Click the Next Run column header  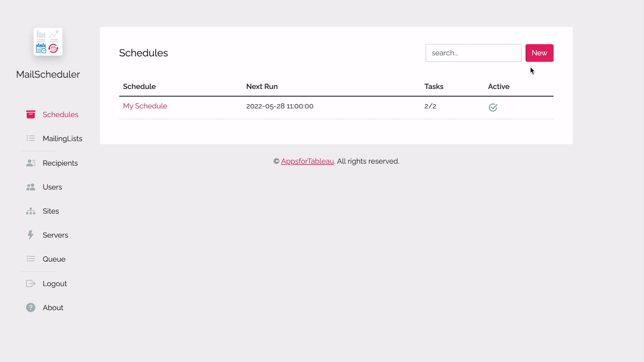tap(262, 86)
